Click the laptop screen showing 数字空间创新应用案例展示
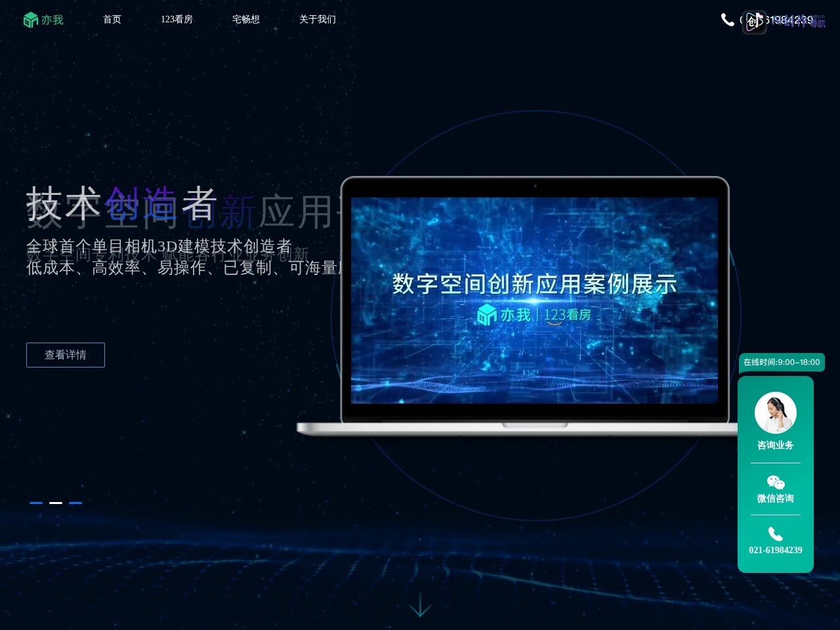Screen dimensions: 840x630 pos(534,301)
